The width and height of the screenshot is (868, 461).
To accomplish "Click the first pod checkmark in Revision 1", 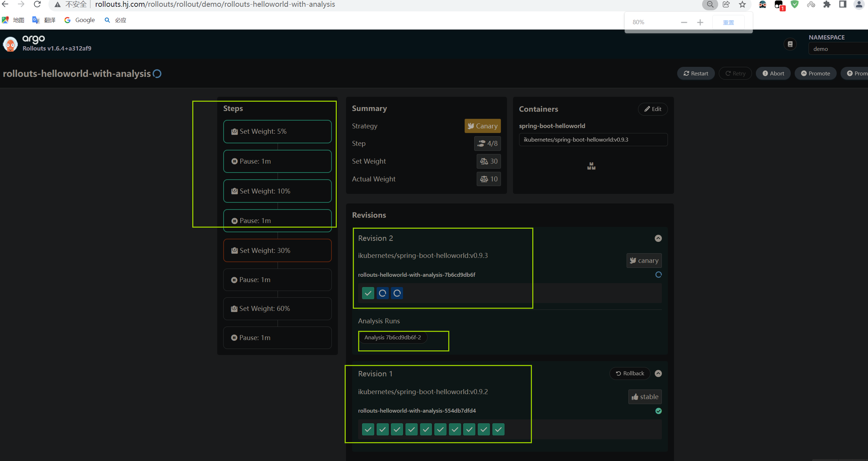I will [368, 429].
